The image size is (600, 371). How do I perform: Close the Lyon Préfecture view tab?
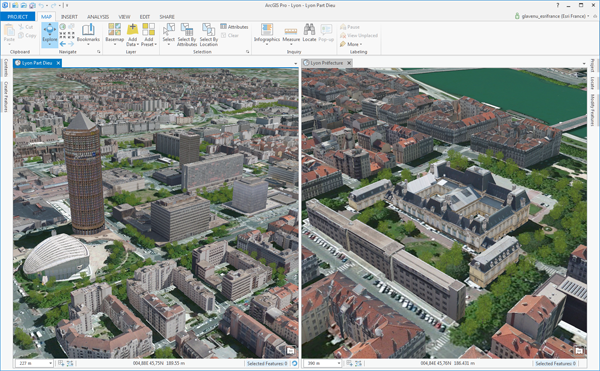[349, 63]
